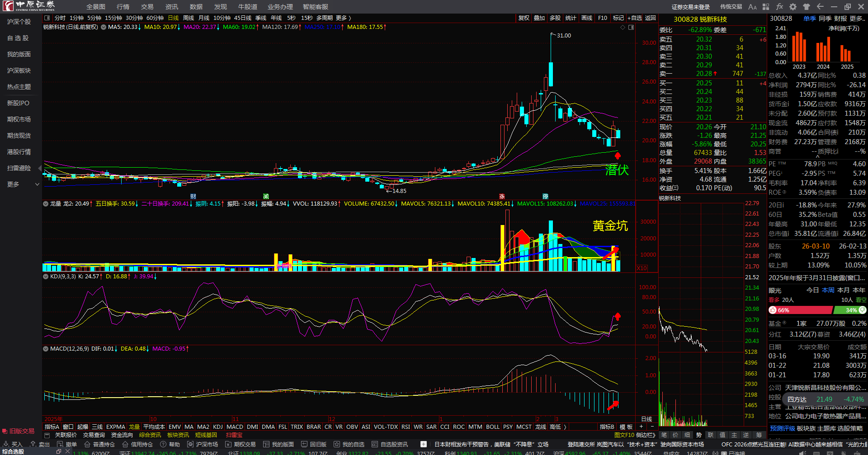Toggle MACD indicator panel circle button

(46, 348)
